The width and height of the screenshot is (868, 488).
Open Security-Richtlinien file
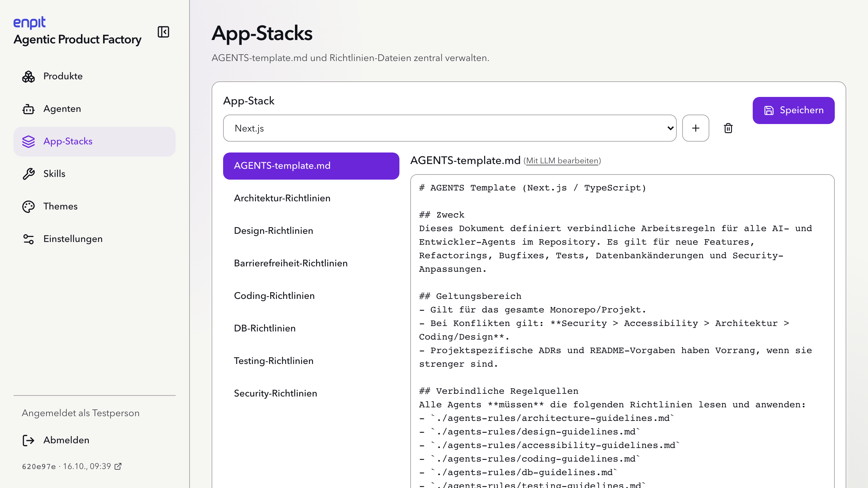click(311, 393)
